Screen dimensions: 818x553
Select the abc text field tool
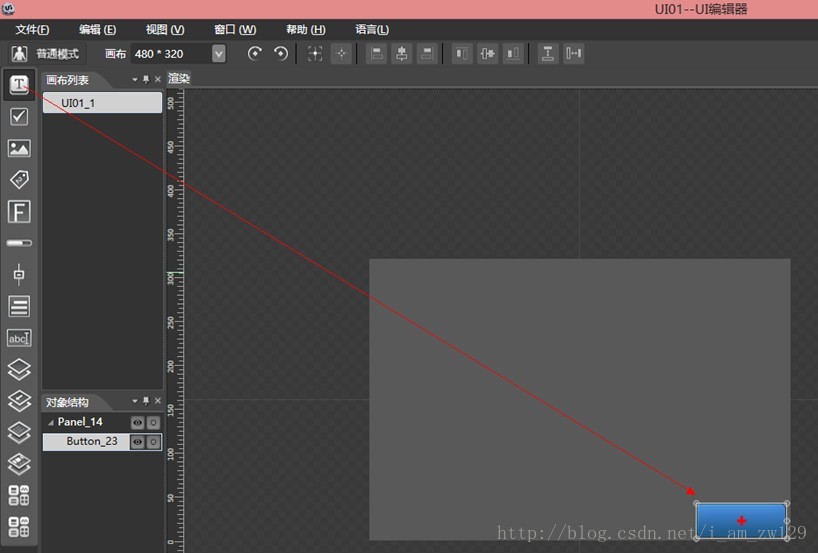[19, 338]
